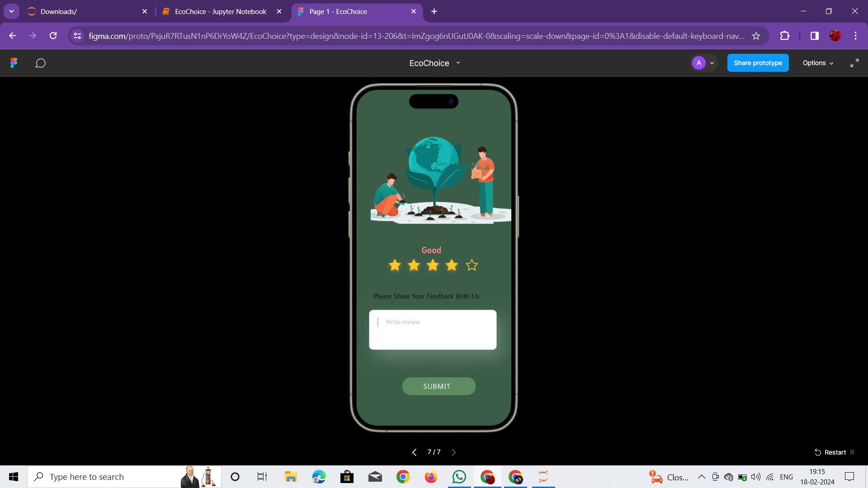Image resolution: width=868 pixels, height=488 pixels.
Task: Select the third rating star
Action: 433,265
